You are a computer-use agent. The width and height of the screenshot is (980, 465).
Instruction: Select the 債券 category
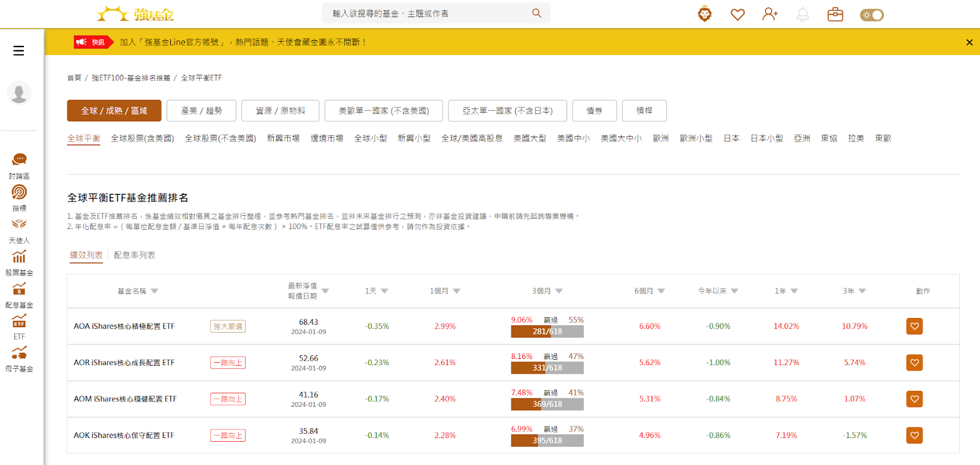(594, 111)
